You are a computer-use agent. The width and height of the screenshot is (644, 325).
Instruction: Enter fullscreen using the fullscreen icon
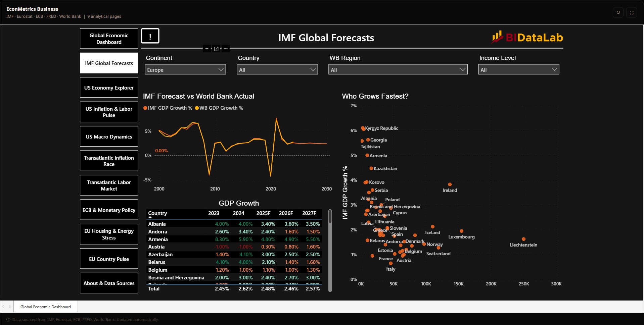(x=632, y=12)
